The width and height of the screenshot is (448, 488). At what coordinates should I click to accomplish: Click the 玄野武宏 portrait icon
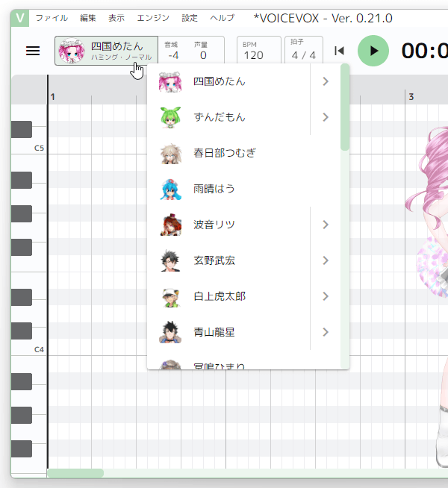[x=170, y=261]
